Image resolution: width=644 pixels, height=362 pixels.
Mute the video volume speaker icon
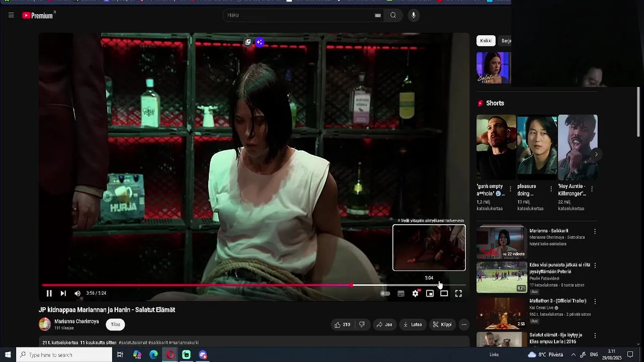[x=77, y=293]
